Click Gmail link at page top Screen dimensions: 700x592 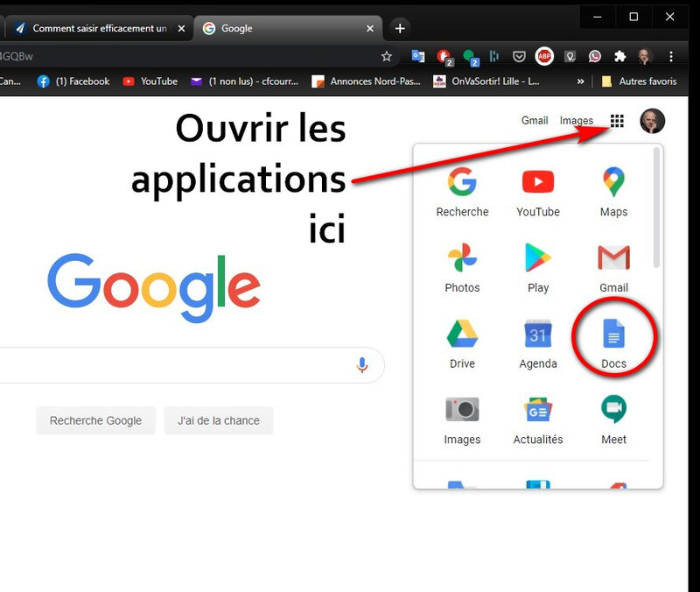pyautogui.click(x=535, y=121)
